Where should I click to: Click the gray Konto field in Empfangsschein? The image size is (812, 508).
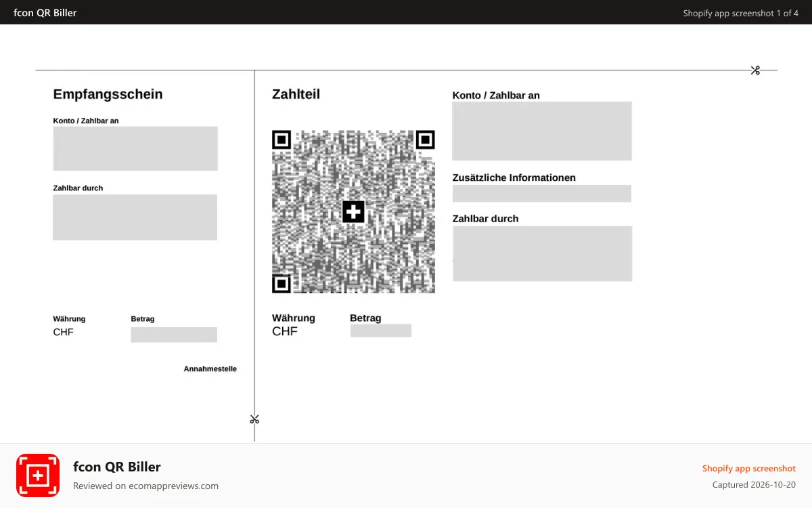135,148
